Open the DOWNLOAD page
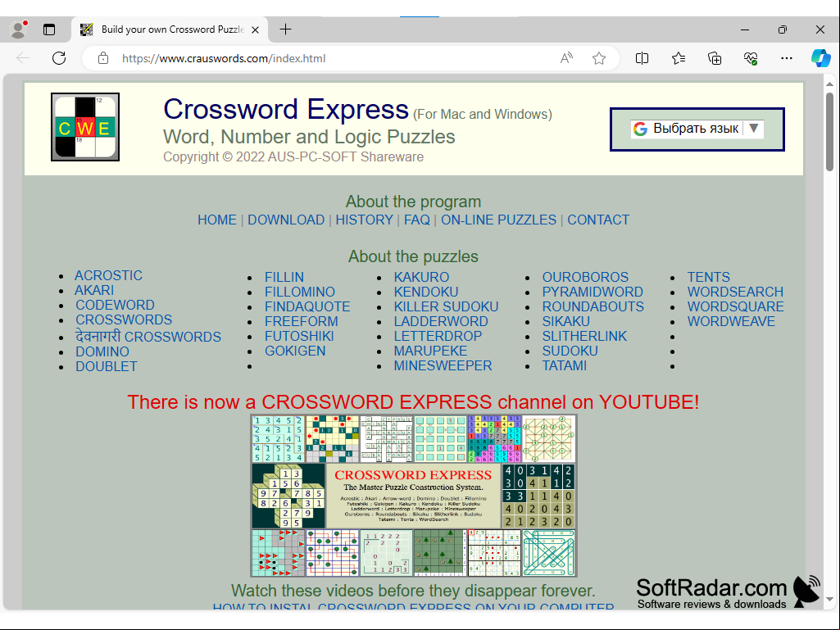 286,220
